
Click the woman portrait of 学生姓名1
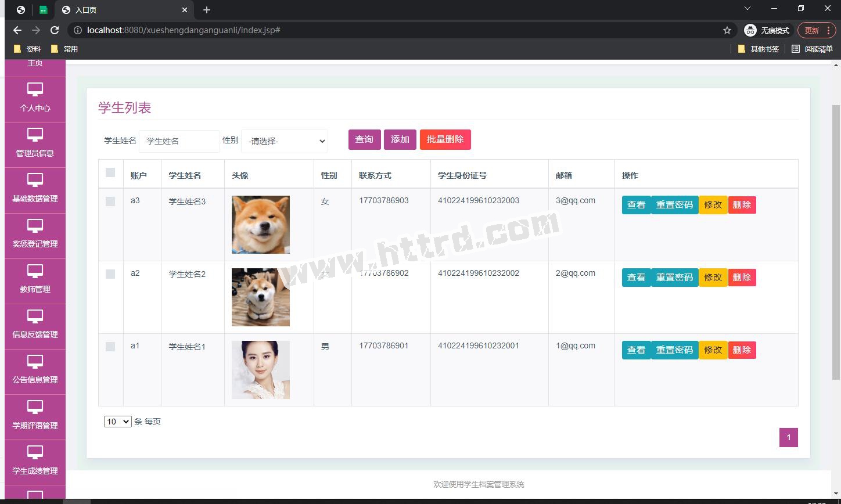261,370
